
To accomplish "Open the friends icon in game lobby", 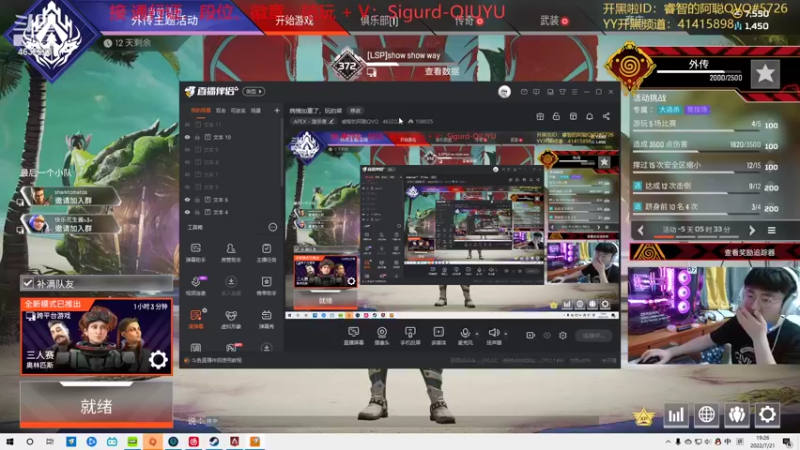I will [737, 414].
